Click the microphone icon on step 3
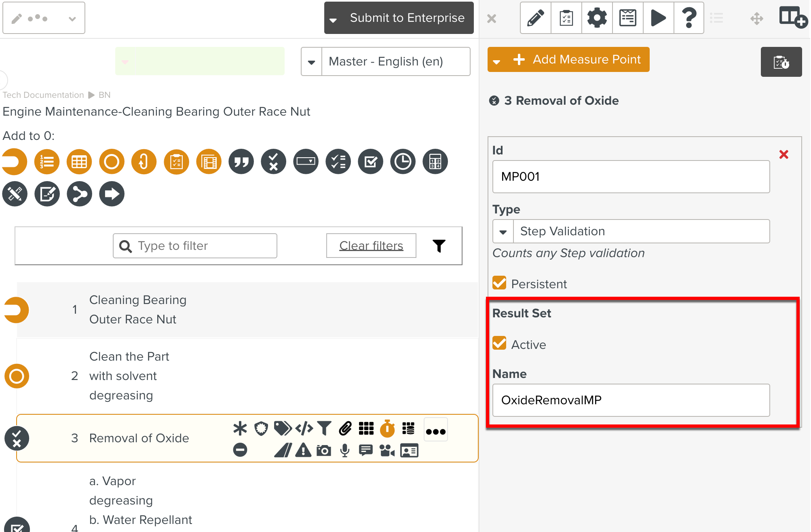 [344, 450]
